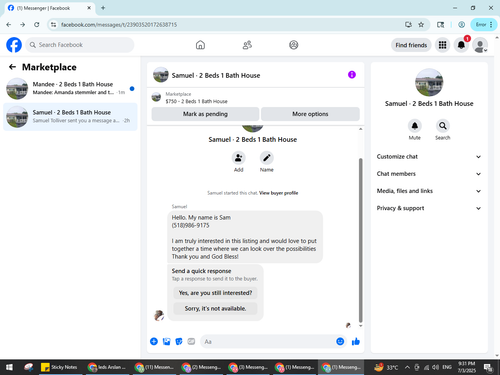The image size is (500, 375).
Task: Click the unread blue dot on Mandee chat
Action: coord(132,89)
